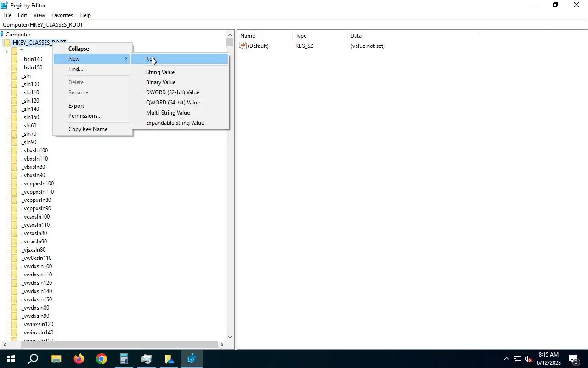Click the network tray icon
Image resolution: width=588 pixels, height=368 pixels.
[517, 359]
